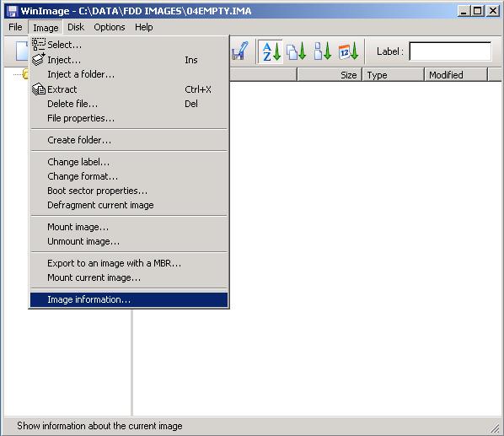504x436 pixels.
Task: Click the Inject... menu entry
Action: click(129, 60)
